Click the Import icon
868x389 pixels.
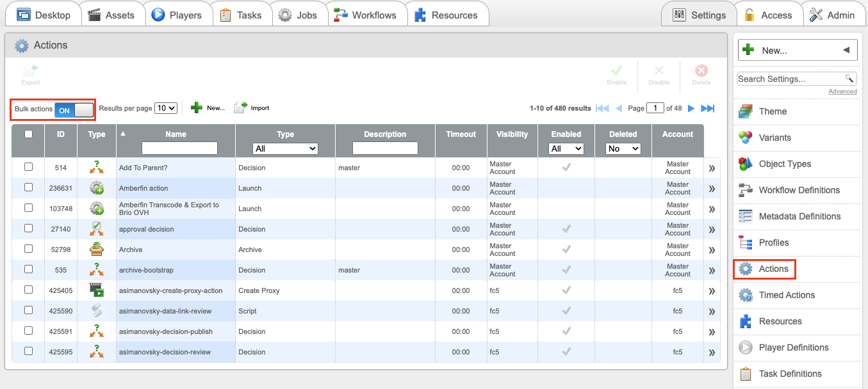[x=240, y=107]
